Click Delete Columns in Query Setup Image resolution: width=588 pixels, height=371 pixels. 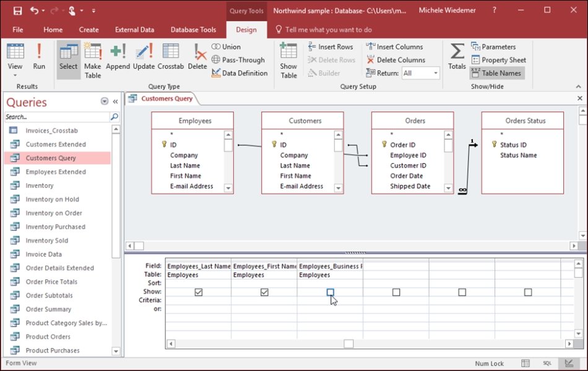point(396,60)
